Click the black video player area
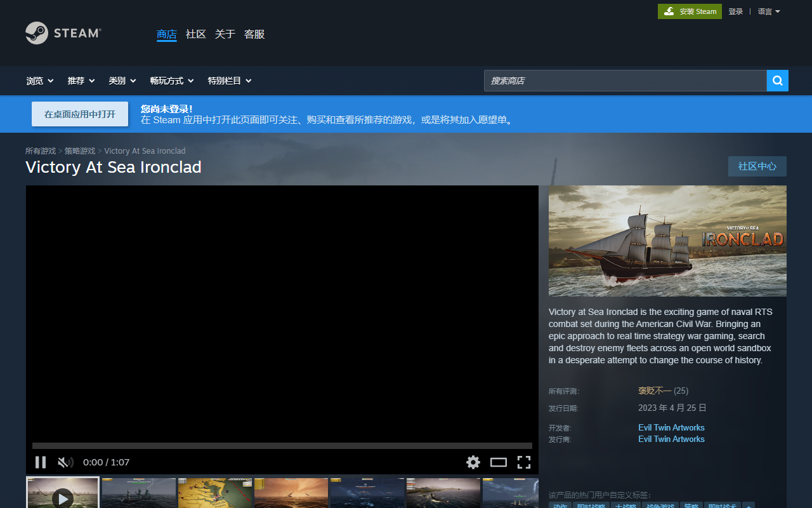Image resolution: width=812 pixels, height=508 pixels. click(282, 314)
